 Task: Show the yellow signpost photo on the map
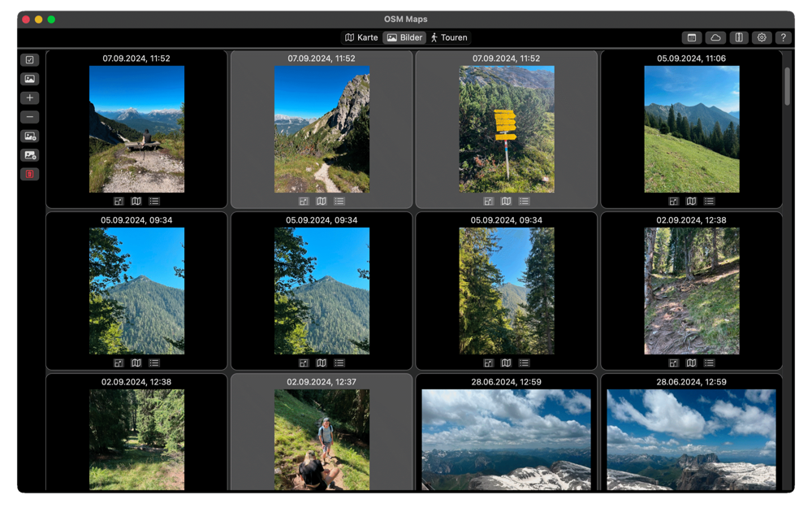[x=507, y=201]
